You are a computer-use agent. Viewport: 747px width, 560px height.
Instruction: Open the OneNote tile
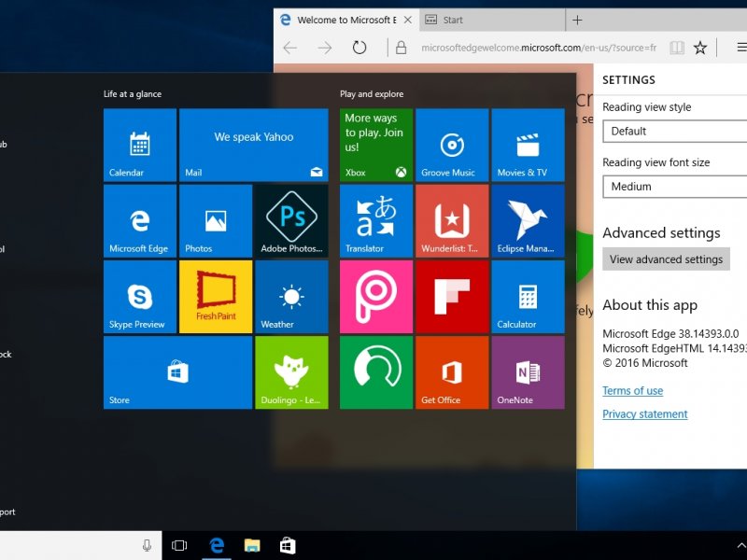[x=528, y=372]
